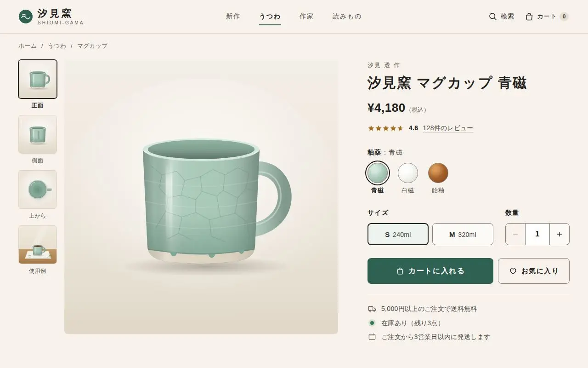Choose the 白磁 white glaze swatch
This screenshot has height=368, width=588.
(408, 173)
